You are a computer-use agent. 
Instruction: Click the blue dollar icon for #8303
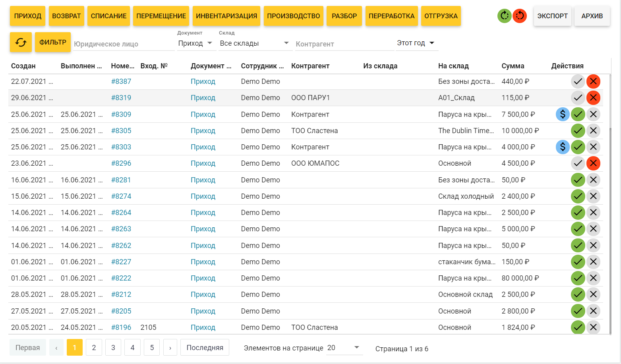[x=563, y=147]
